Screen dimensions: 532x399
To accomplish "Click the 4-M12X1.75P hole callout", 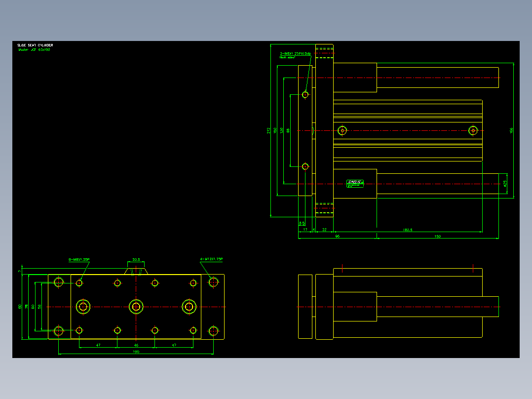I will coord(211,259).
